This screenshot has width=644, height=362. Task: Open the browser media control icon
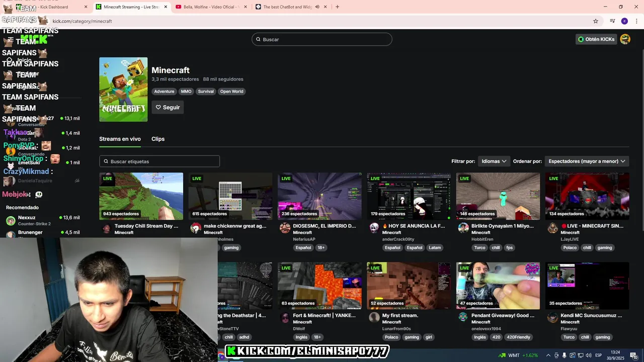(612, 21)
